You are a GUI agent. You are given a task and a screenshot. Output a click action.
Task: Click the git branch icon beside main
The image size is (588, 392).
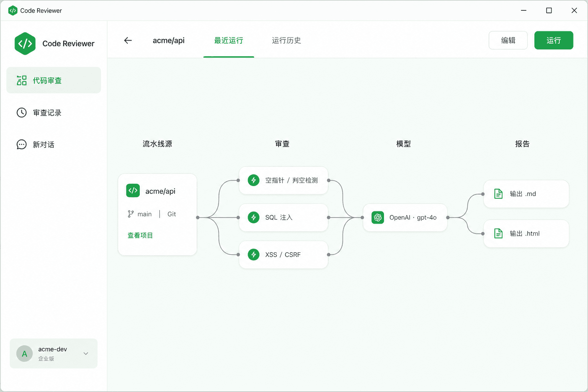pyautogui.click(x=131, y=214)
